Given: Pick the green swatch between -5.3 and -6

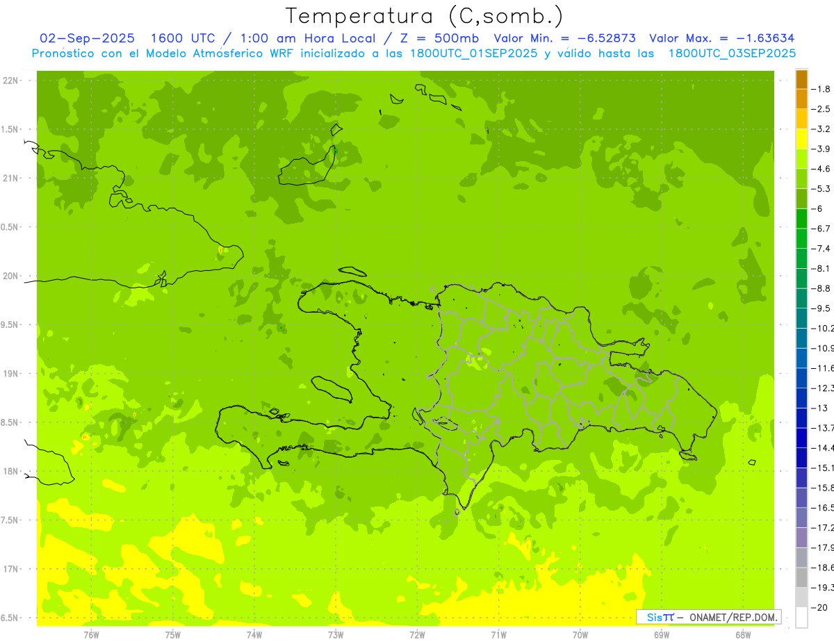Looking at the screenshot, I should pyautogui.click(x=801, y=199).
